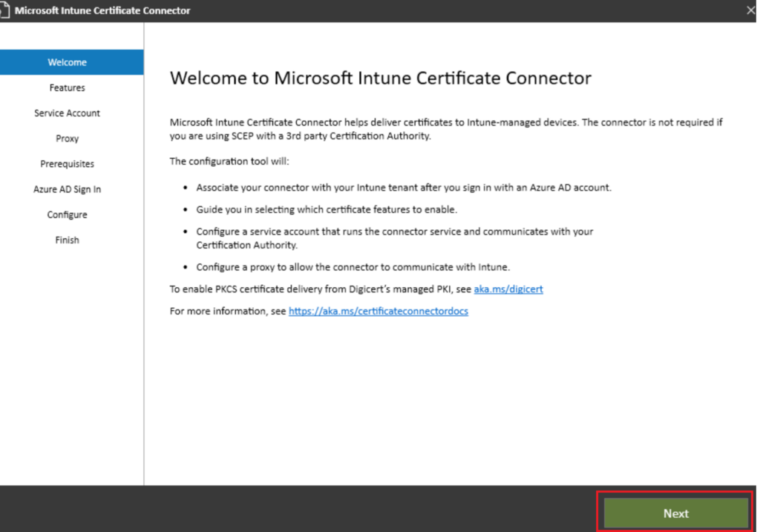Click the 'The configuration tool will:' text
760x532 pixels.
[229, 161]
